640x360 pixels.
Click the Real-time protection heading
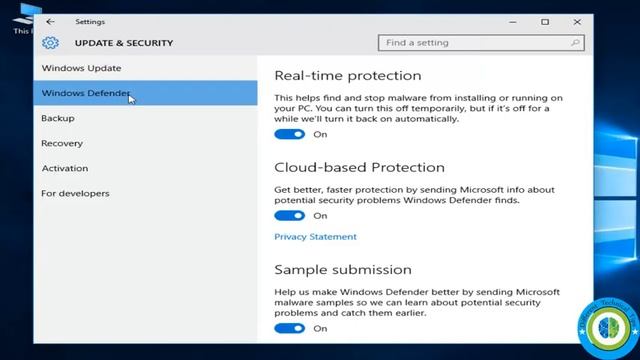pyautogui.click(x=348, y=76)
